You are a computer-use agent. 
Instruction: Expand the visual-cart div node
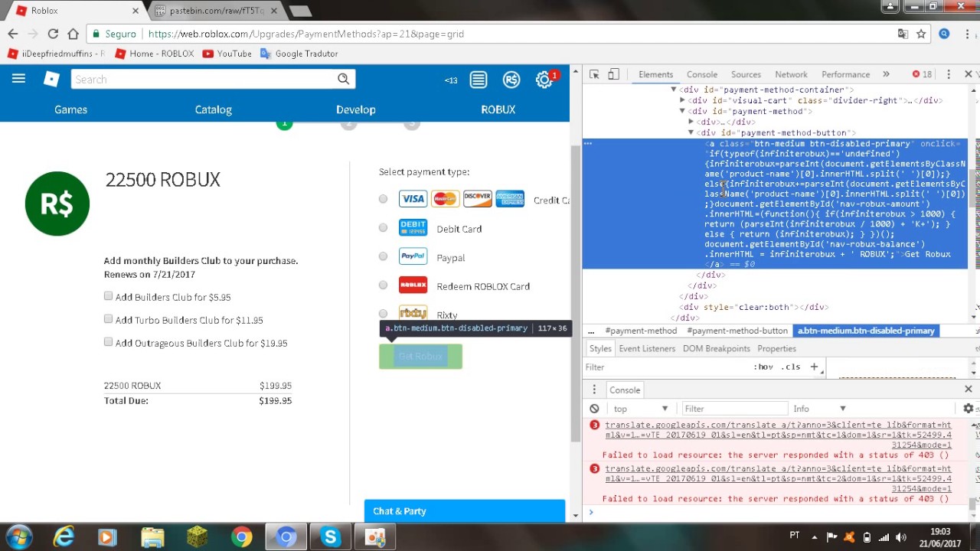click(x=682, y=100)
